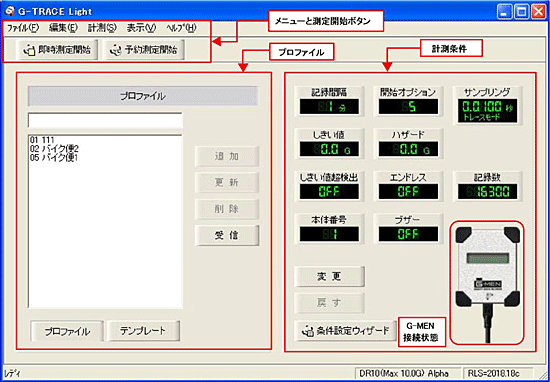Switch to the プロファイル tab at bottom

pos(67,331)
